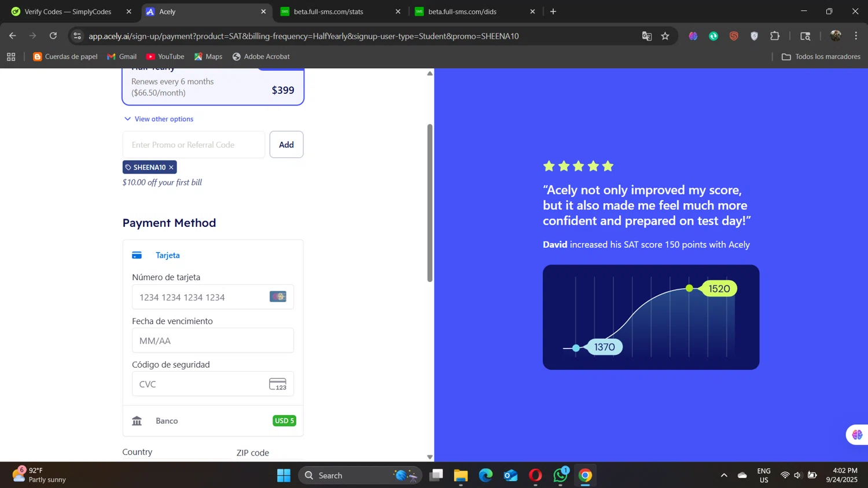This screenshot has width=868, height=488.
Task: Open the apps grid in bookmarks bar
Action: click(x=11, y=57)
